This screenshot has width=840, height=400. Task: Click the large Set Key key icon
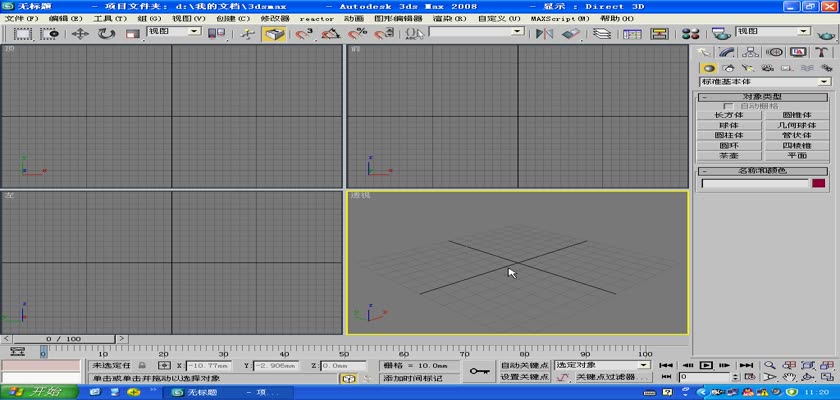coord(479,371)
